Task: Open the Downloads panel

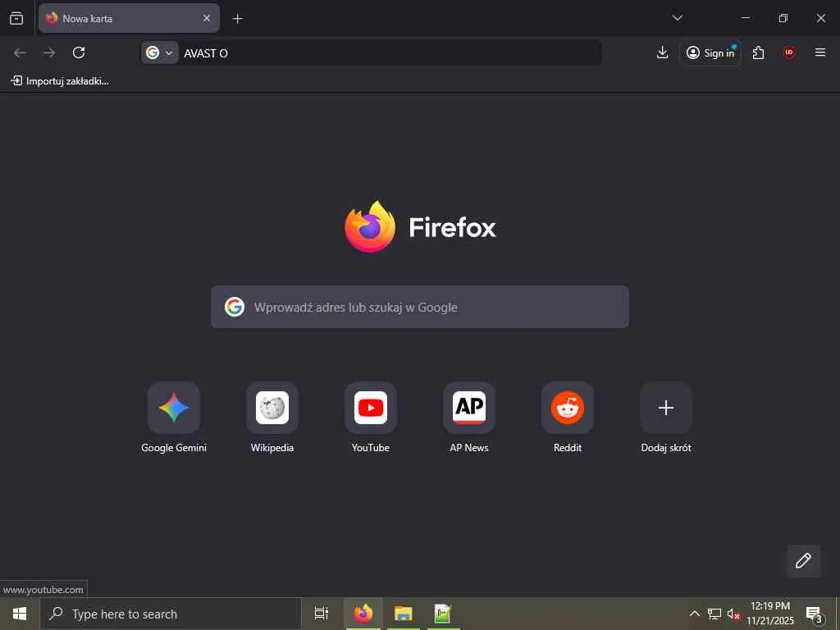Action: [662, 52]
